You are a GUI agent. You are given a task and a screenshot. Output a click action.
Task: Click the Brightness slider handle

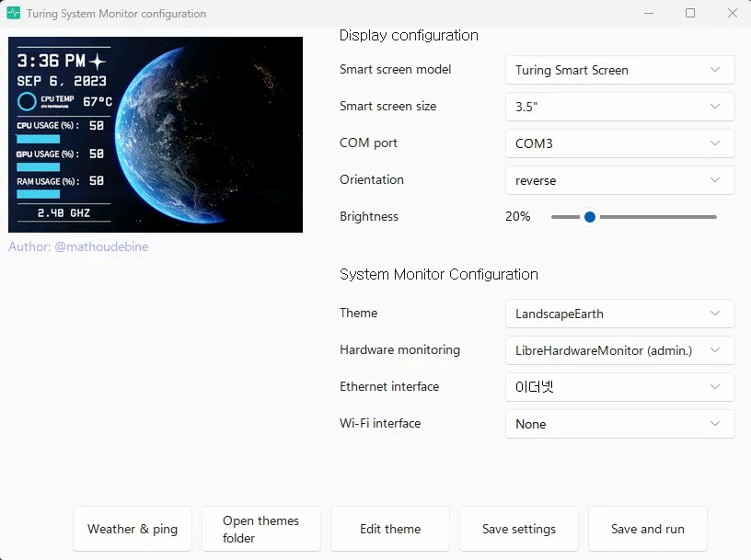point(590,217)
